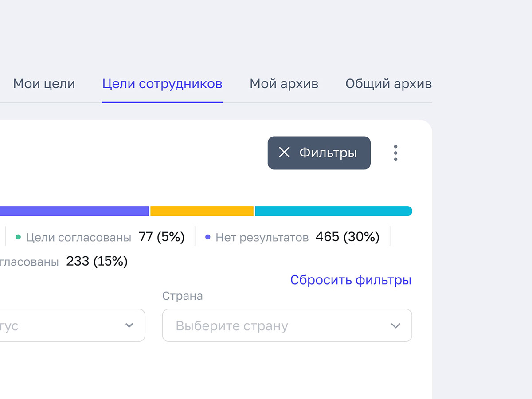Click the X icon inside the Фильтры button
Viewport: 532px width, 399px height.
pyautogui.click(x=284, y=153)
